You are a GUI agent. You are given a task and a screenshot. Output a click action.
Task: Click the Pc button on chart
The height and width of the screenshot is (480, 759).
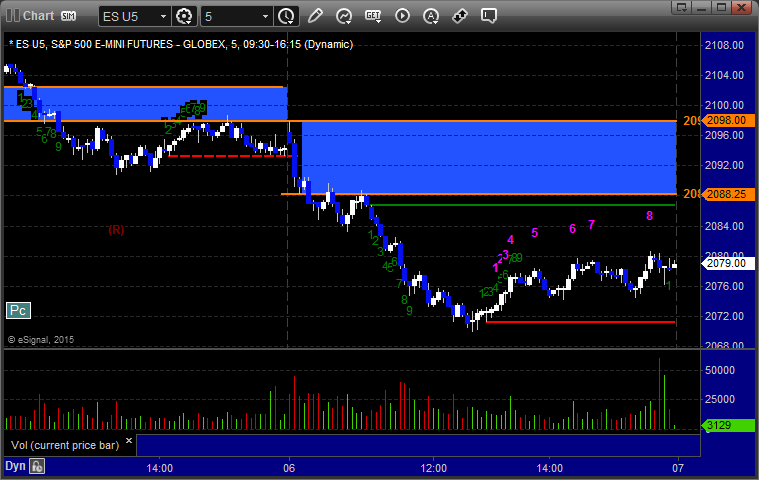tap(18, 310)
